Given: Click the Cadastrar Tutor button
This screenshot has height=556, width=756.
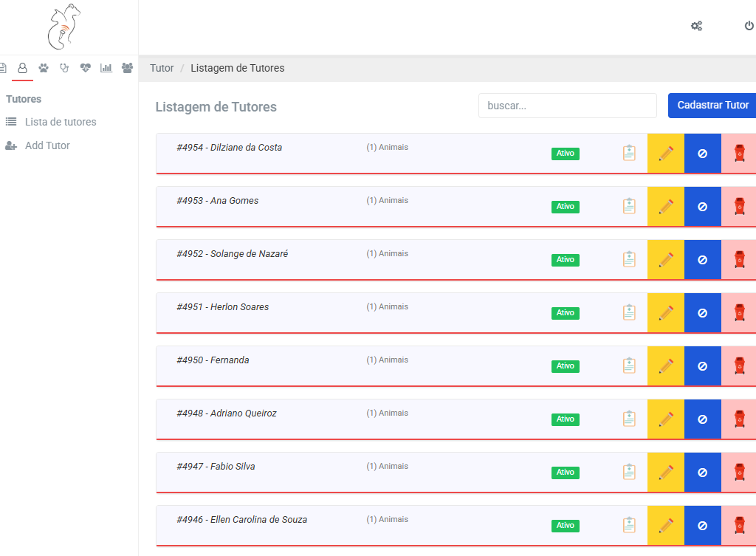Looking at the screenshot, I should pyautogui.click(x=712, y=106).
